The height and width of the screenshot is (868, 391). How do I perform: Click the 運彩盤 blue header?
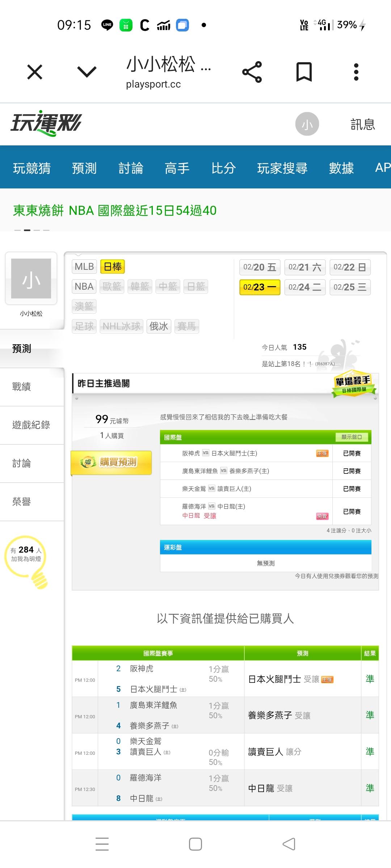(x=266, y=547)
